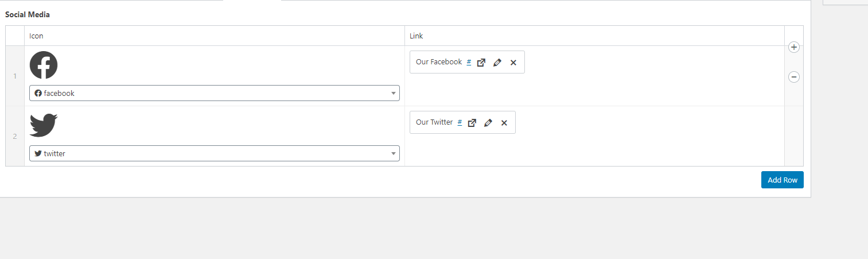
Task: Select the row 2 order handle
Action: pyautogui.click(x=15, y=136)
